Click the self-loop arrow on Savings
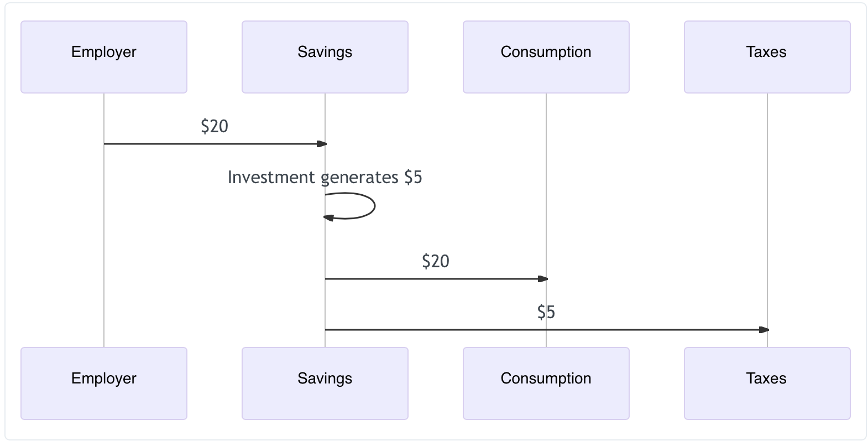868x446 pixels. pos(350,206)
